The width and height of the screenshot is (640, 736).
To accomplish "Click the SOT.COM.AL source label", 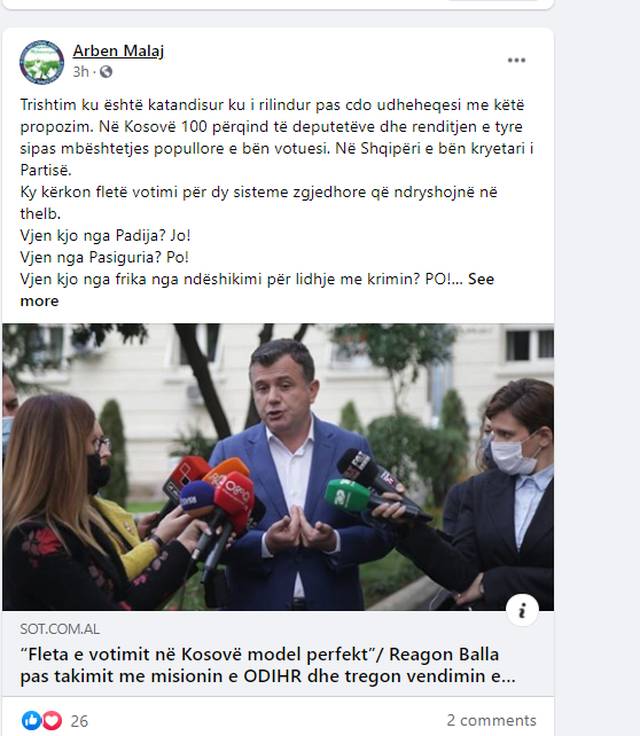I will [x=60, y=629].
